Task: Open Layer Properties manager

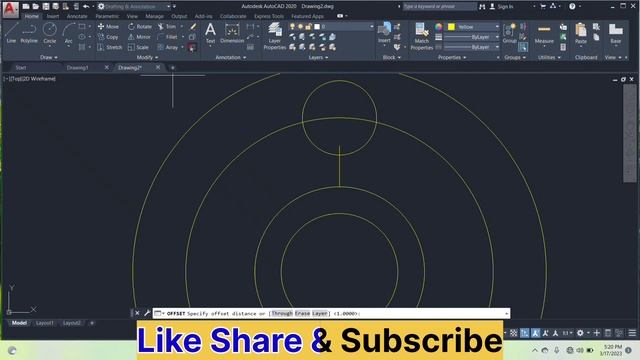Action: point(275,36)
